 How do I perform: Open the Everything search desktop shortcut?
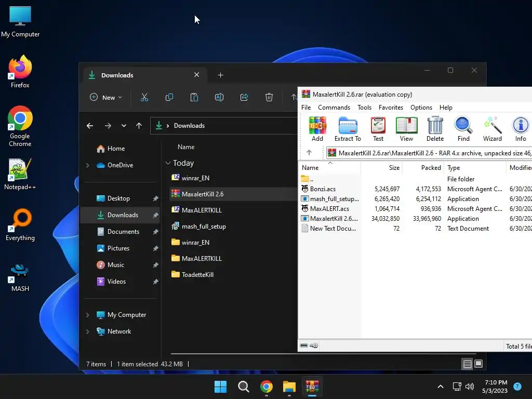20,224
